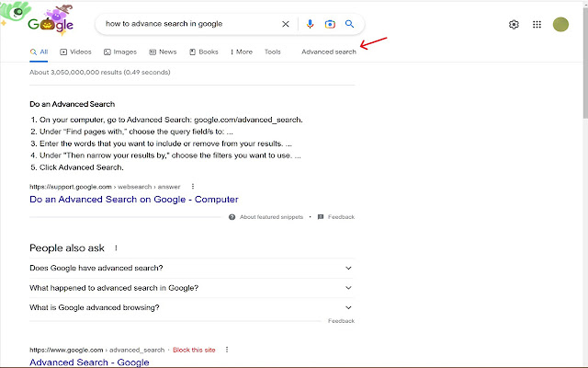
Task: Click the Block this site link
Action: [x=196, y=350]
